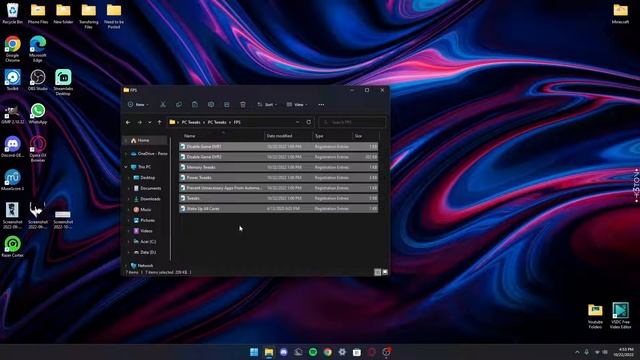Click the Cut scissors icon in Explorer toolbar
Screen dimensions: 640x360
click(x=163, y=104)
